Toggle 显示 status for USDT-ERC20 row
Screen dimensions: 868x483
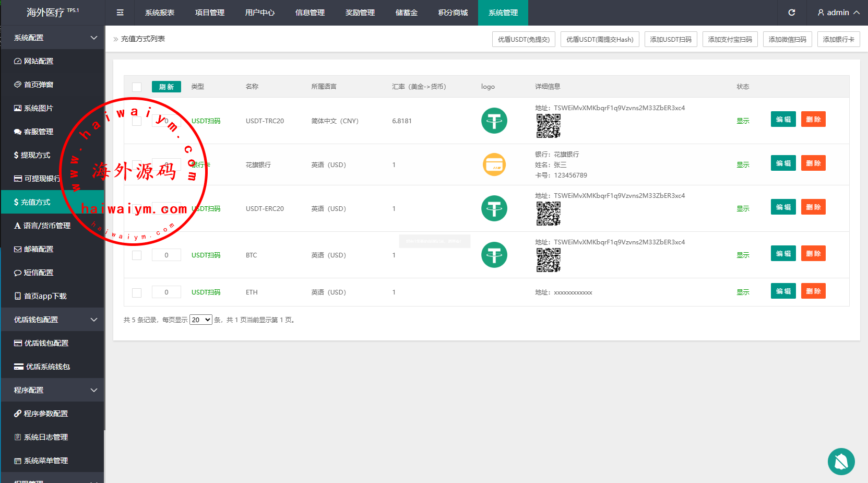tap(743, 209)
